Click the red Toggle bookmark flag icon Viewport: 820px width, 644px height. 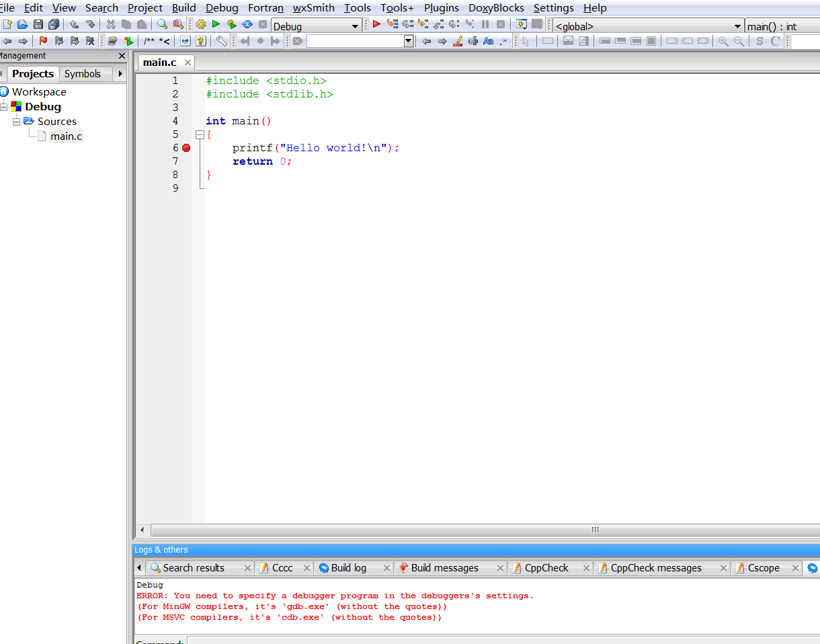[44, 41]
